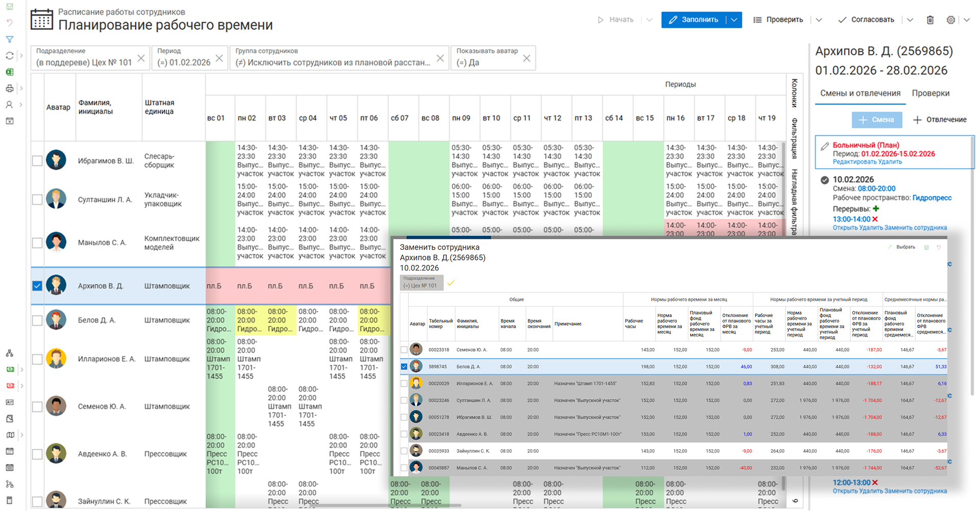Click the refresh icon in left sidebar
Screen dimensions: 980x511
click(10, 56)
